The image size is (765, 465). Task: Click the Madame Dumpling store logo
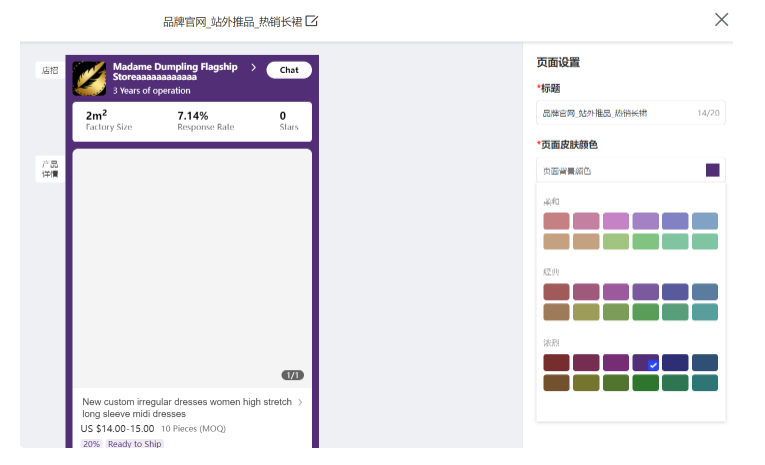(90, 78)
